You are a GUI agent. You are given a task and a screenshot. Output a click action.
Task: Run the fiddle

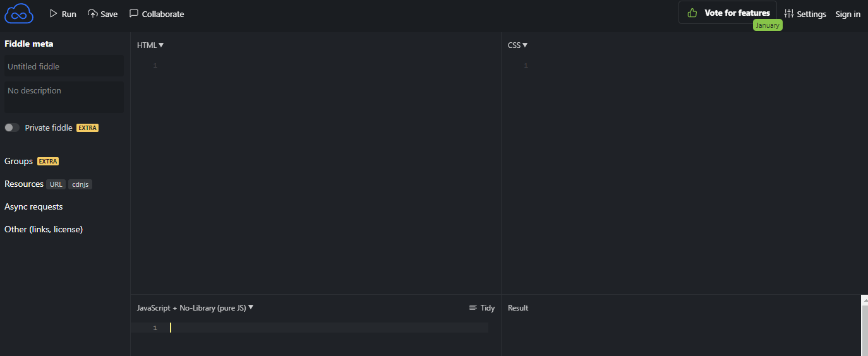[63, 14]
